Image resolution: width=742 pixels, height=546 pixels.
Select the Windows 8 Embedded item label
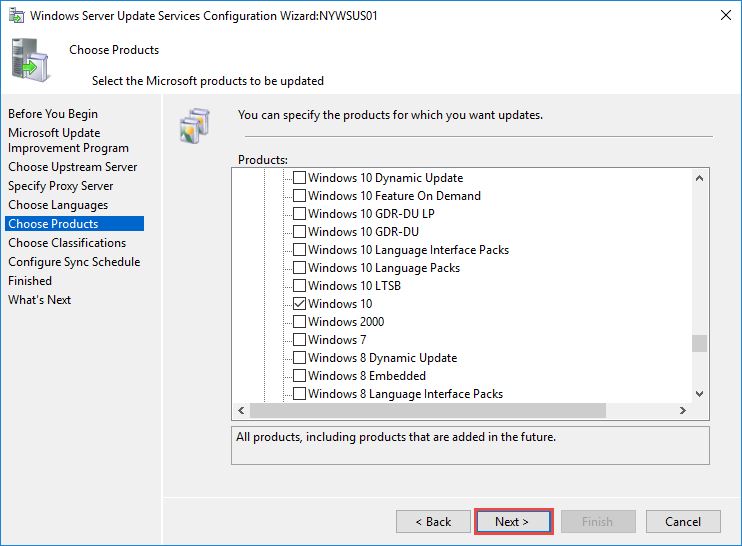point(367,376)
